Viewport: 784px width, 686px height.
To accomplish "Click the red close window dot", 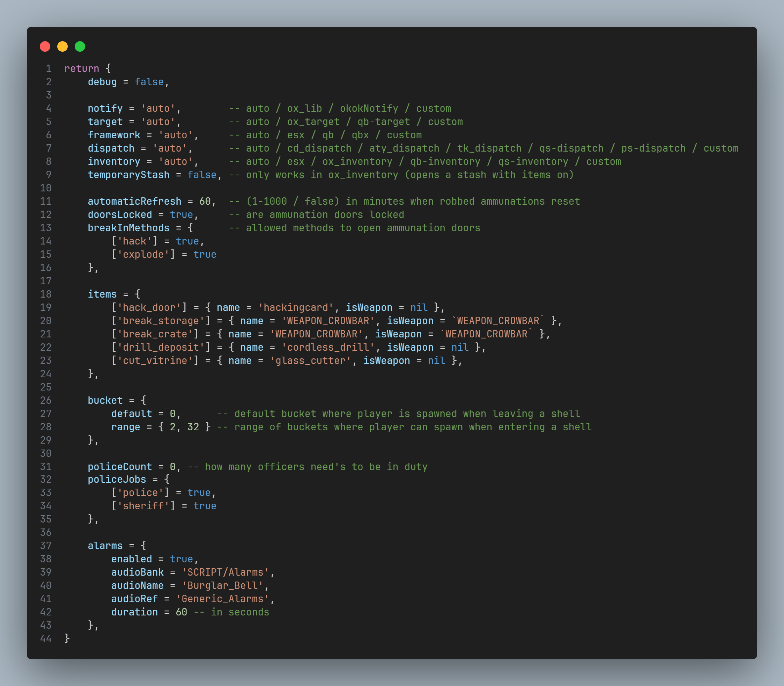I will point(45,46).
